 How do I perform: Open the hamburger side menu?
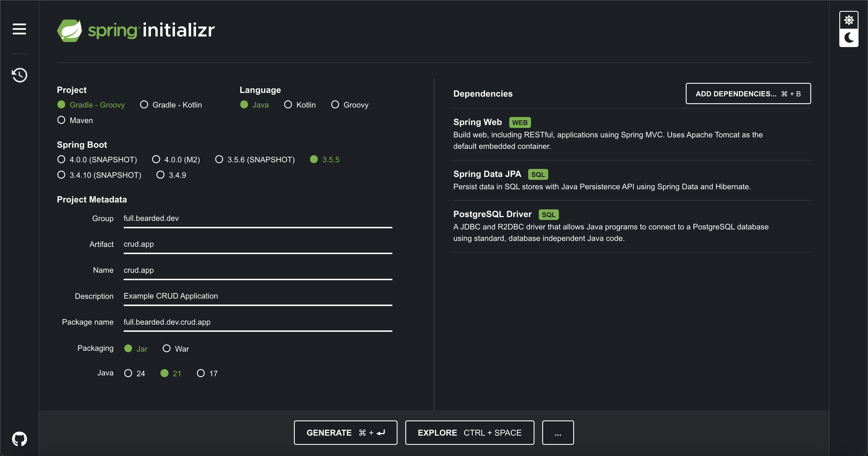(x=19, y=29)
